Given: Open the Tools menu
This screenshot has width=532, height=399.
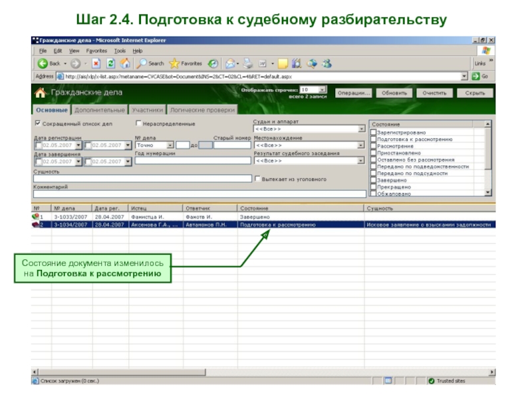Looking at the screenshot, I should click(120, 51).
